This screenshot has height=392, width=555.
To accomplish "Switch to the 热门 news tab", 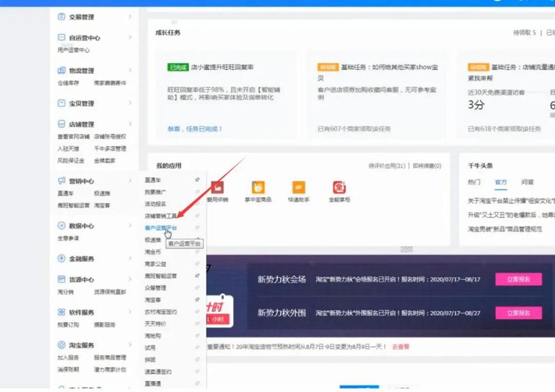I will coord(474,182).
